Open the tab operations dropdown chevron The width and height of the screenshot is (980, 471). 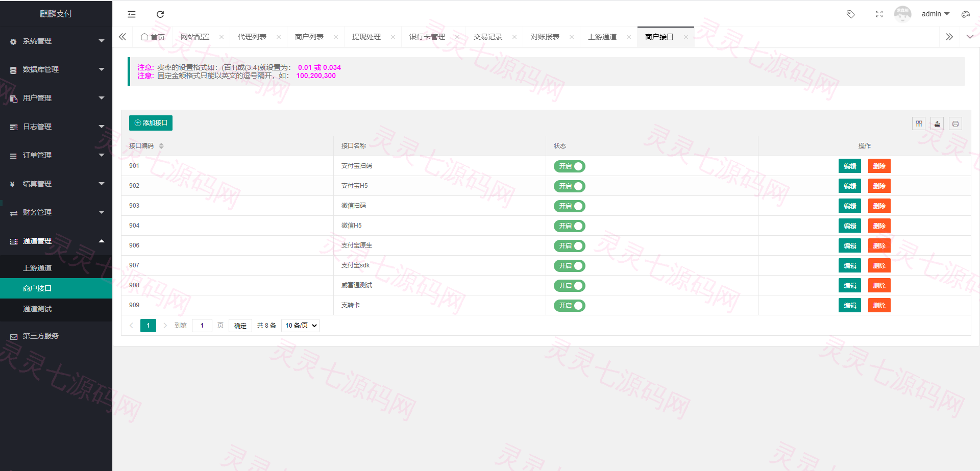(x=970, y=37)
